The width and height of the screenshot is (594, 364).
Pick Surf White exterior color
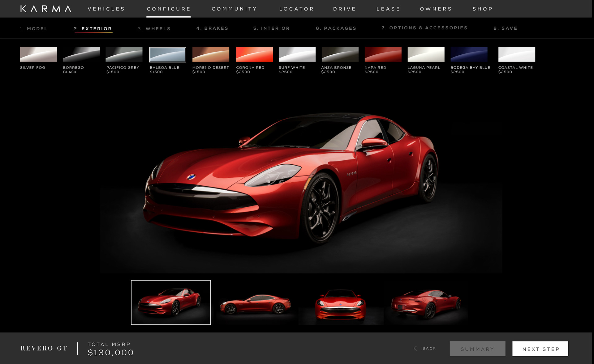297,54
